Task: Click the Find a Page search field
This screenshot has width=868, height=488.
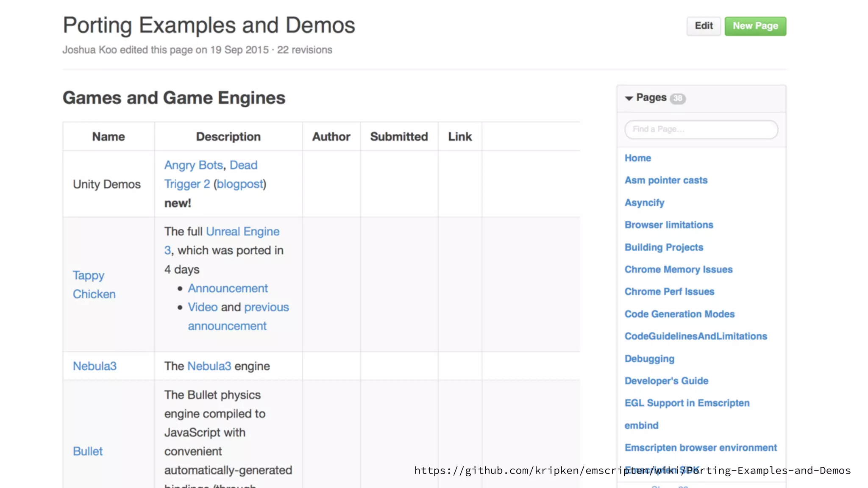Action: pos(701,130)
